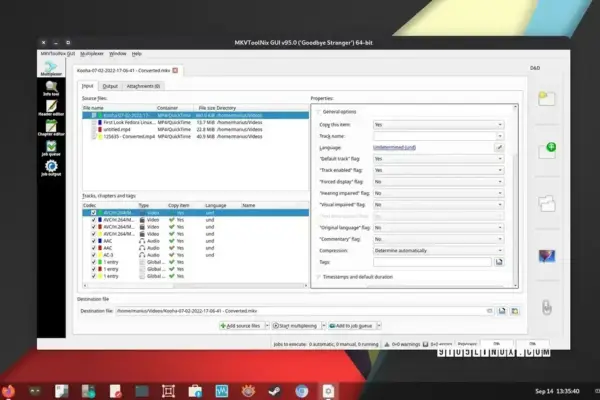This screenshot has height=400, width=600.
Task: Open the XnView eye icon in the taskbar
Action: 248,391
